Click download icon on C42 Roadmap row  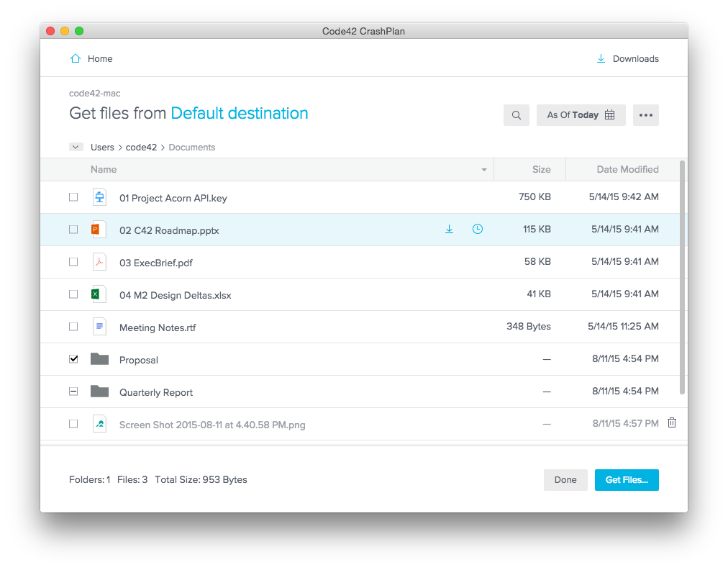(x=450, y=230)
